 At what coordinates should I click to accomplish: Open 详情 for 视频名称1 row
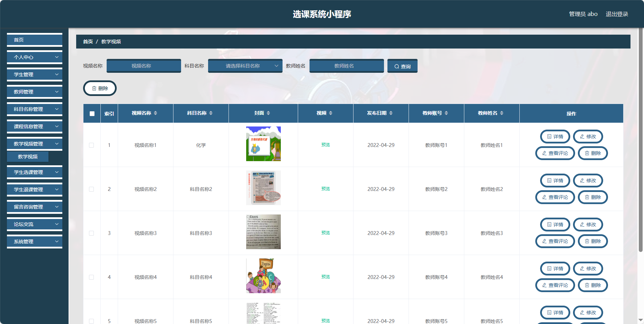(555, 137)
